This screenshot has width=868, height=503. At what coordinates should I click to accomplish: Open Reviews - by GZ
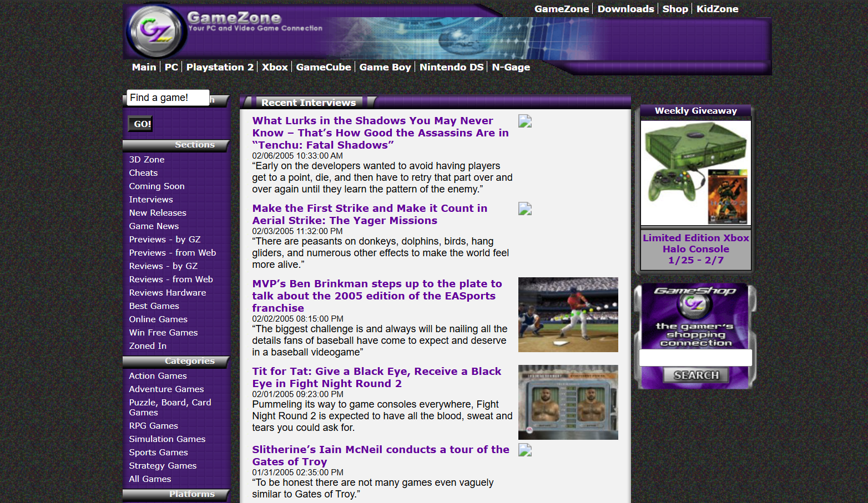coord(163,266)
